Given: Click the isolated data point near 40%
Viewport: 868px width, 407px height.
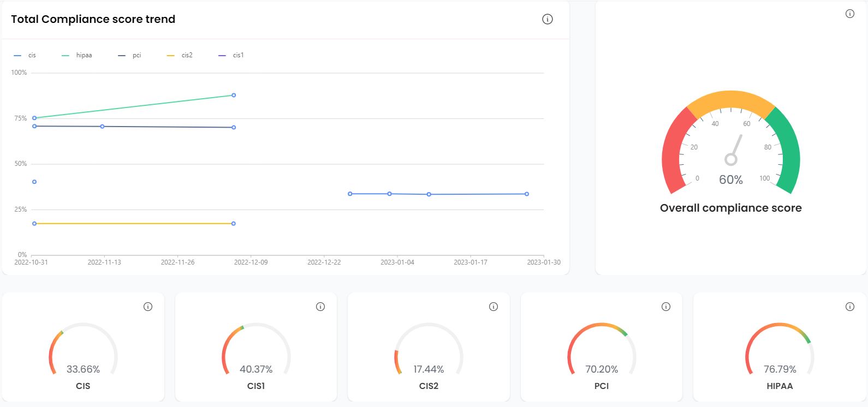Looking at the screenshot, I should click(34, 182).
